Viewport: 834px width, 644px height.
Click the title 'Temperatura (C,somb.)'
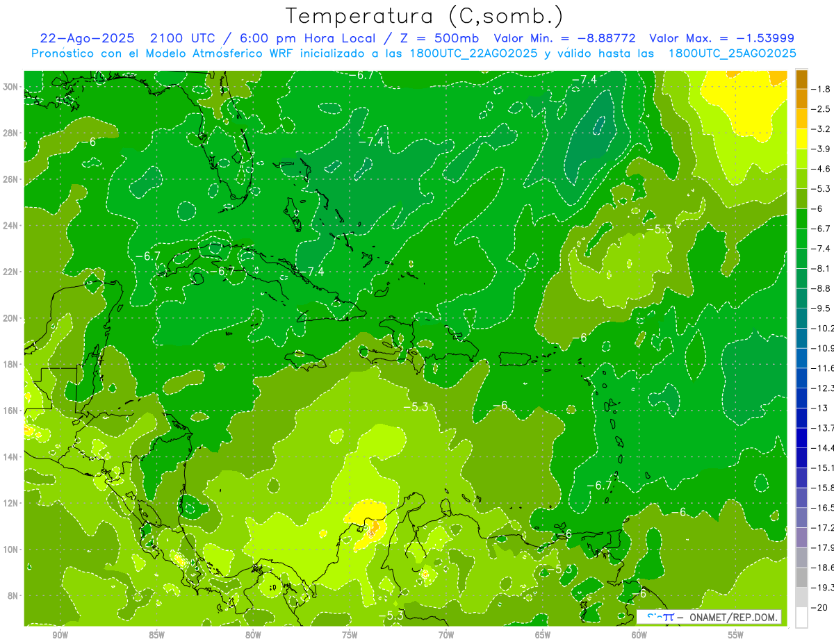tap(424, 17)
